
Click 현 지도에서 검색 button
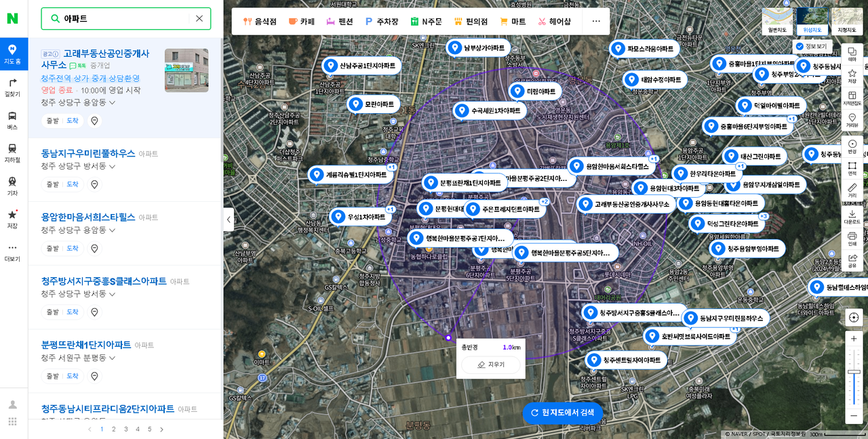click(562, 413)
